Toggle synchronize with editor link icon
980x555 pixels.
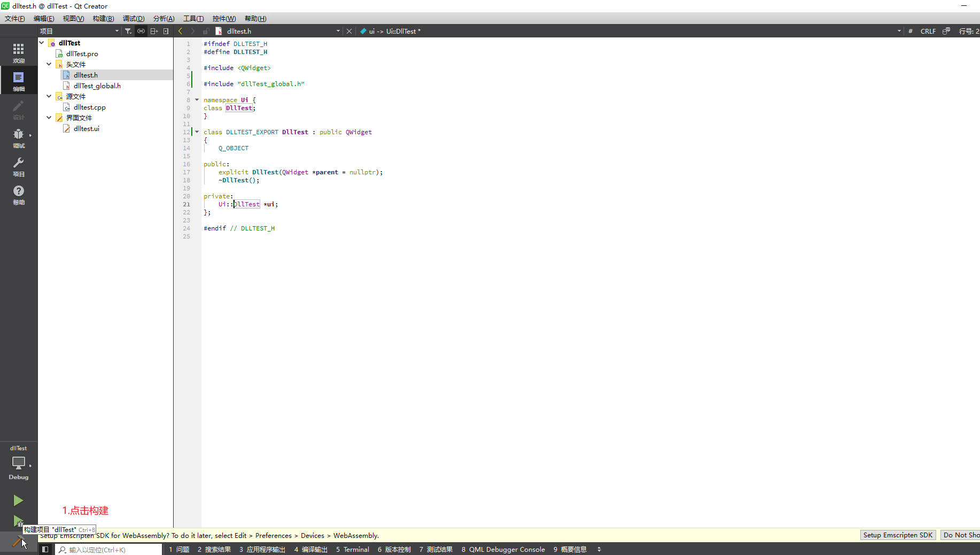(141, 31)
